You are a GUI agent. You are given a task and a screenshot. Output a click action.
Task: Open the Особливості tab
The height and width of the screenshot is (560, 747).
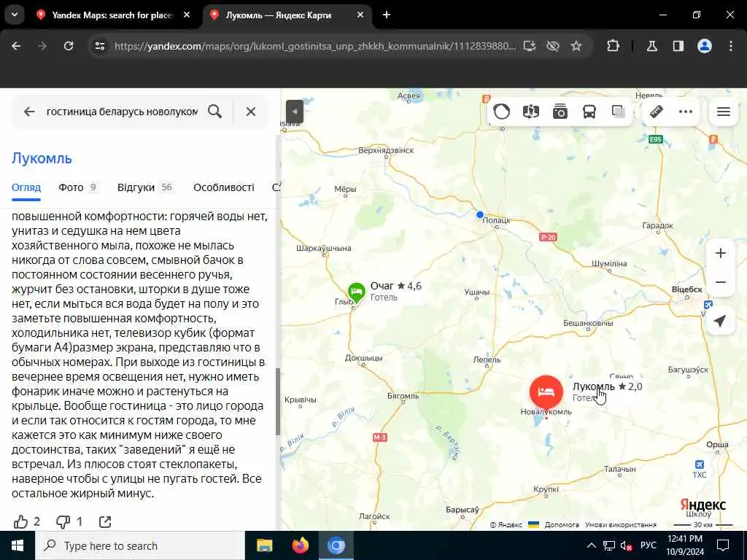tap(223, 187)
